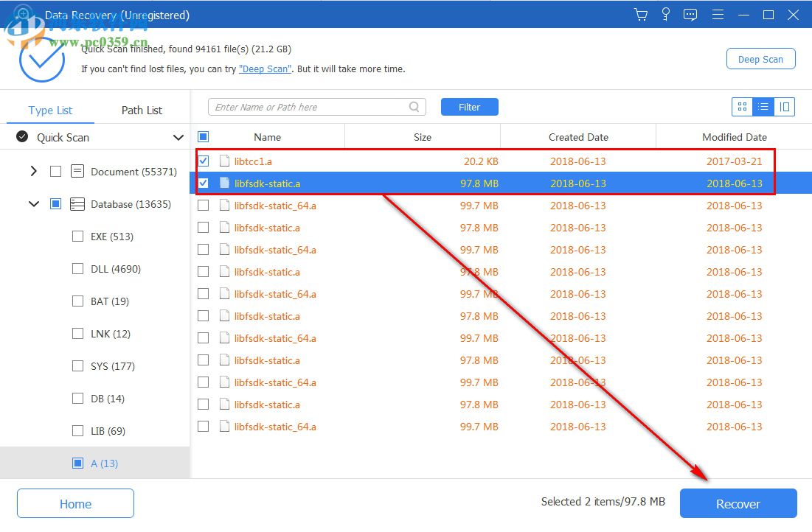Switch to the Path List tab
Screen dimensions: 812x532
point(142,110)
